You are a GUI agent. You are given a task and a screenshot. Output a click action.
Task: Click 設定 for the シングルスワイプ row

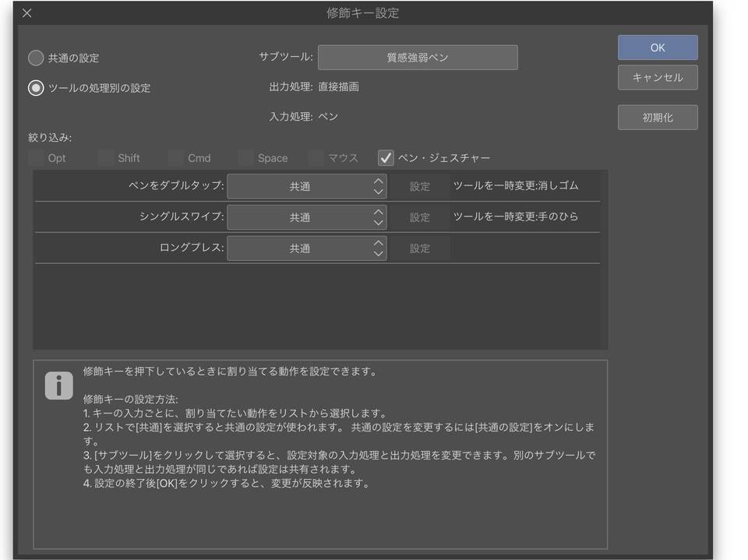[420, 217]
